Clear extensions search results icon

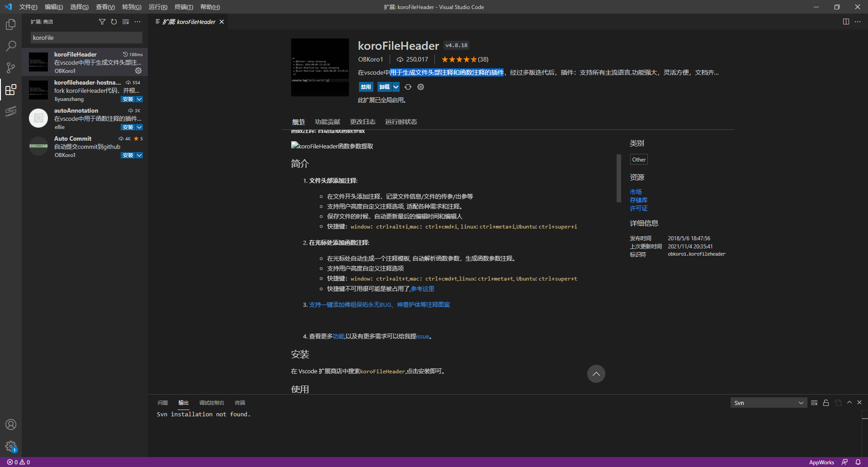tap(126, 22)
